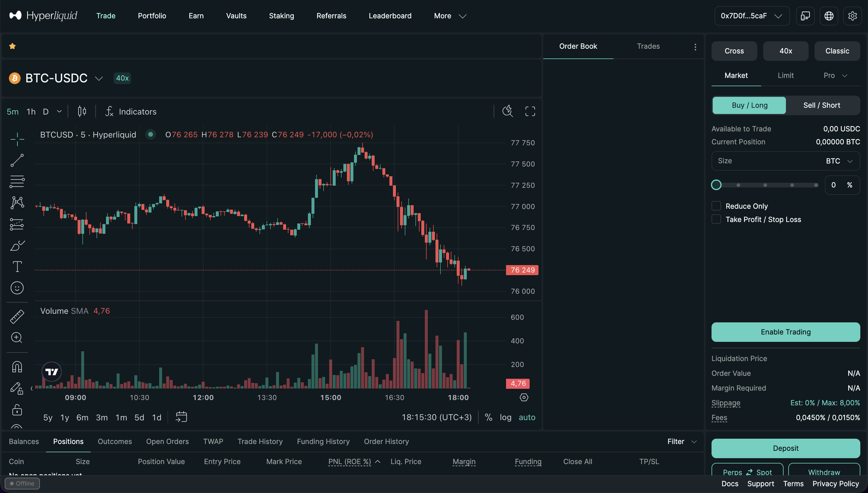Click the quick search chart icon
The width and height of the screenshot is (868, 493).
tap(508, 111)
